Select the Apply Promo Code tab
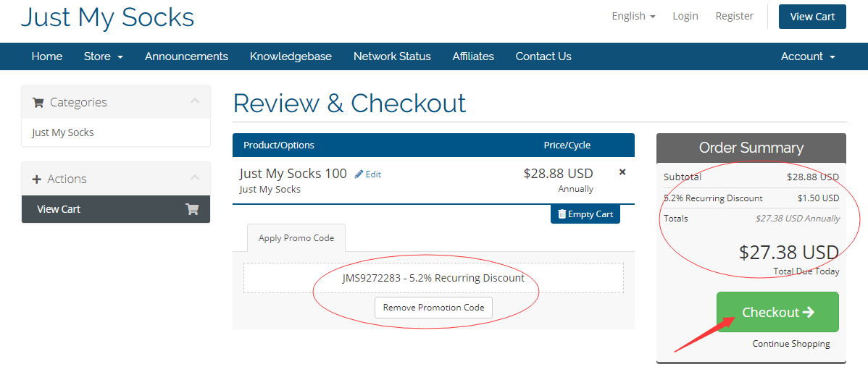868x380 pixels. [x=296, y=238]
